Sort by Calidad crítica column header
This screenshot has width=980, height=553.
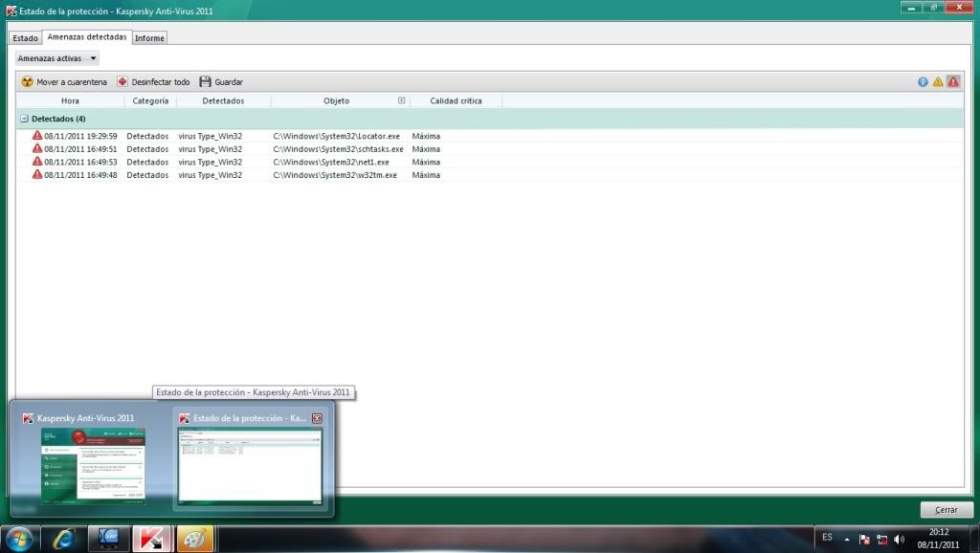(x=457, y=100)
